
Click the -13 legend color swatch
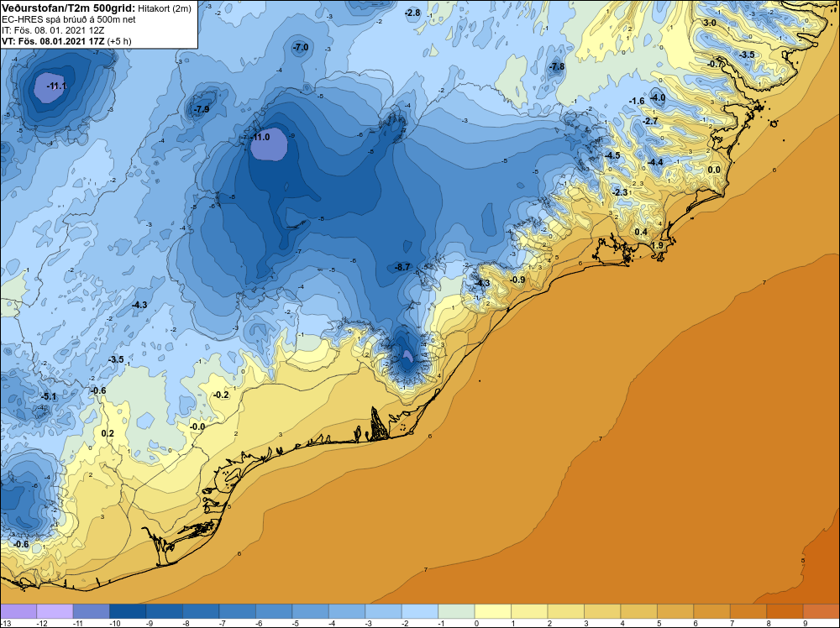(x=18, y=611)
